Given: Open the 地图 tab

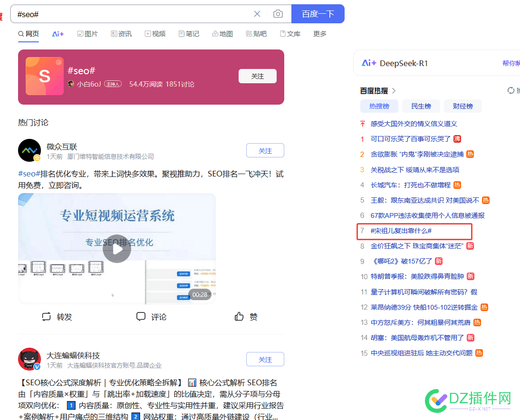Looking at the screenshot, I should tap(222, 34).
